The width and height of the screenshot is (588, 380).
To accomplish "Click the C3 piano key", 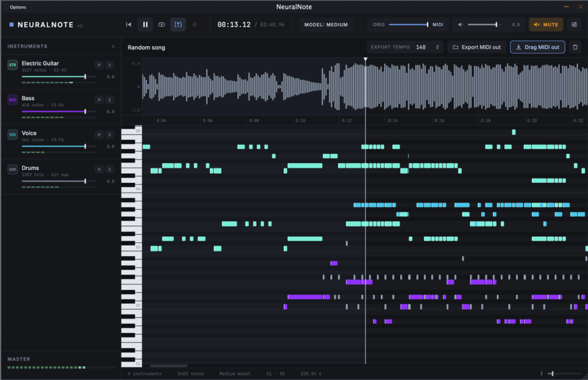I will click(131, 247).
